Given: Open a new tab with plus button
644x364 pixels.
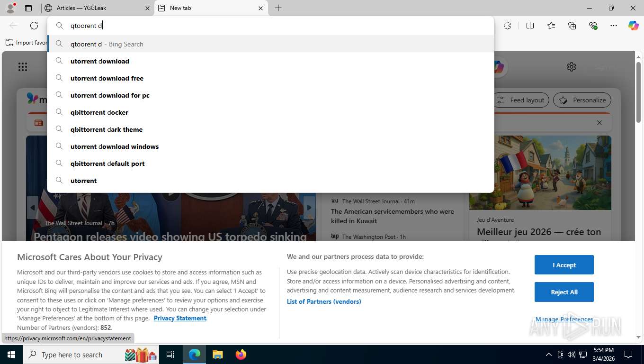Looking at the screenshot, I should pyautogui.click(x=278, y=8).
